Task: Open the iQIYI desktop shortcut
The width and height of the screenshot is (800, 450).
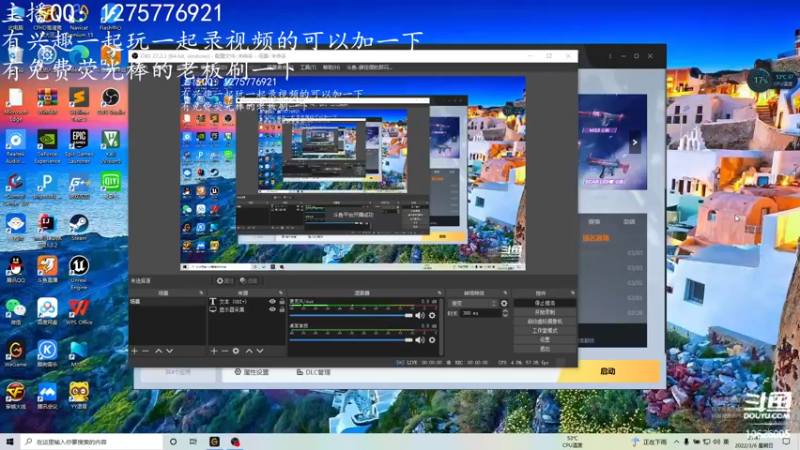Action: [x=110, y=185]
